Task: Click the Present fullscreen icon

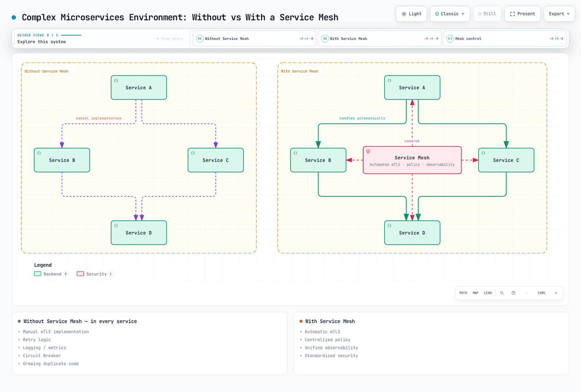Action: pyautogui.click(x=512, y=14)
